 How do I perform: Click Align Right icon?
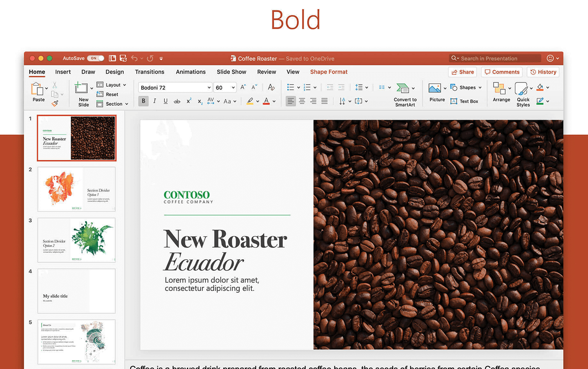(x=313, y=101)
